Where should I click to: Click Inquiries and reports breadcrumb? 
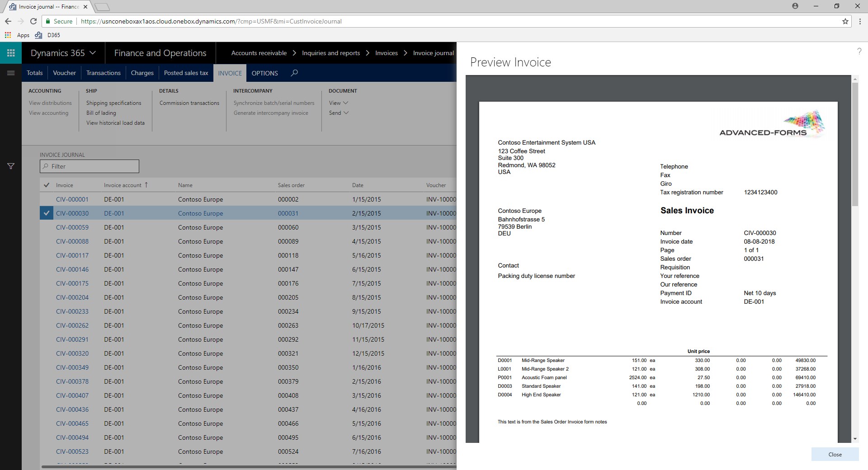click(331, 53)
